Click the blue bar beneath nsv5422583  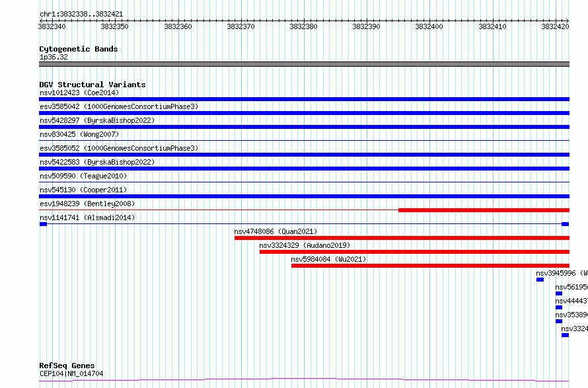(304, 169)
